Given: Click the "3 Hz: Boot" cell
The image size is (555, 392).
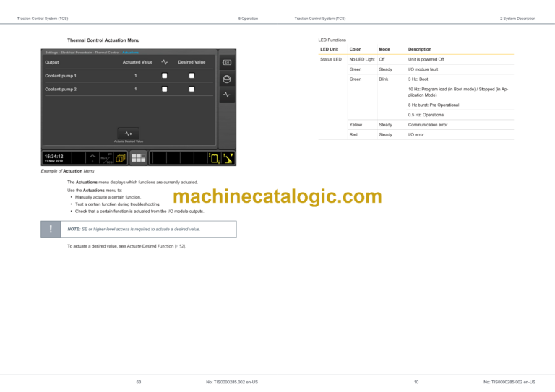Looking at the screenshot, I should tap(418, 79).
